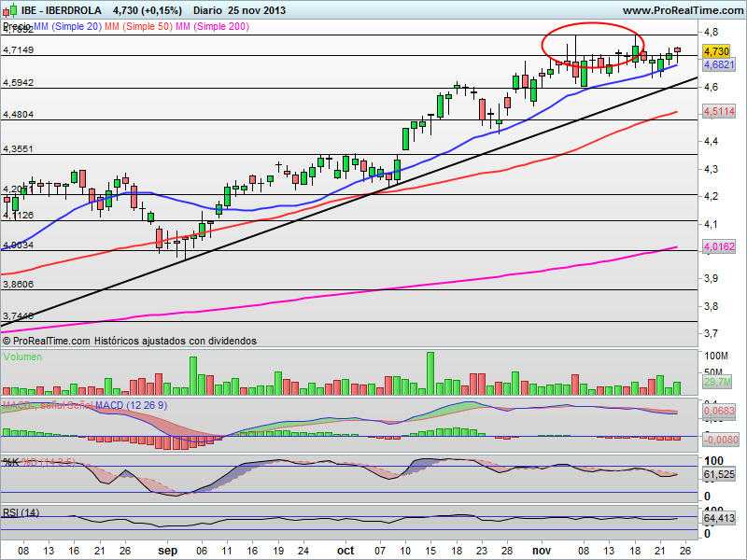Click the candlestick icon beside IBE title
The image size is (747, 560).
(x=9, y=9)
